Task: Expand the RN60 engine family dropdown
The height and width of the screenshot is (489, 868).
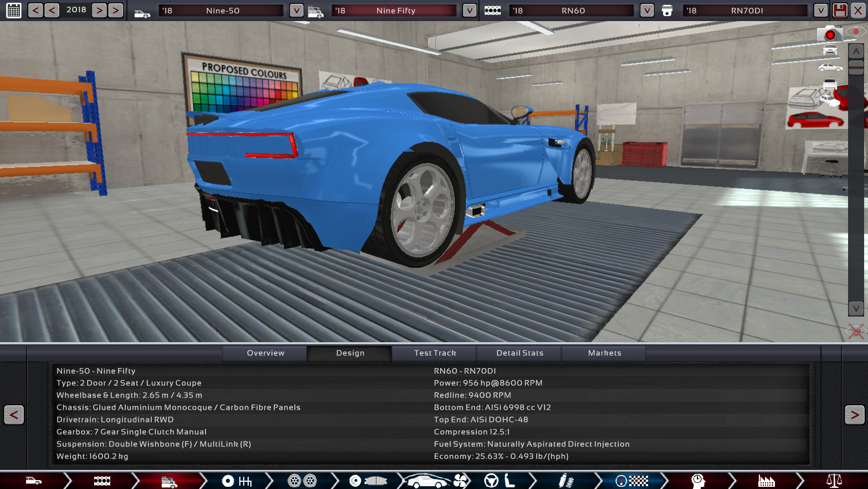Action: tap(646, 11)
